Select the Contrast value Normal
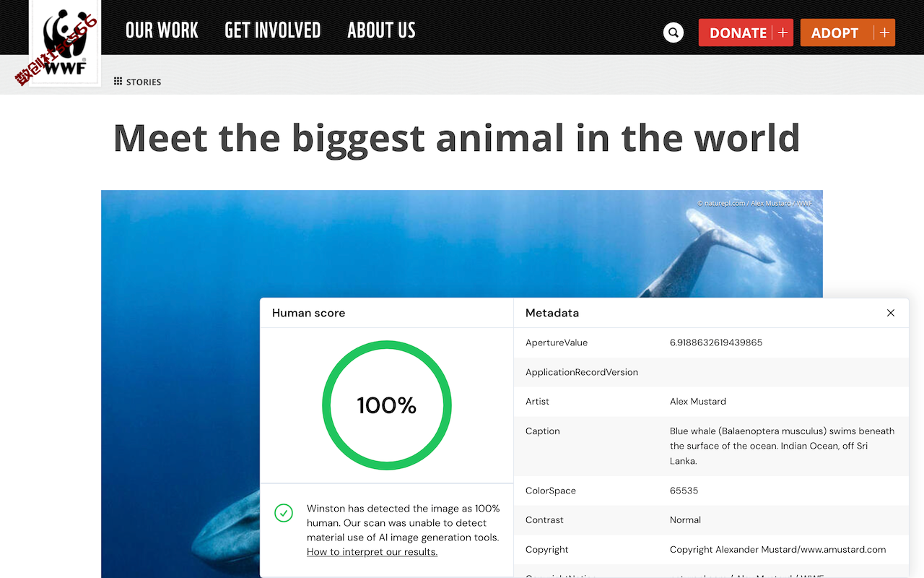The width and height of the screenshot is (924, 578). pos(686,519)
